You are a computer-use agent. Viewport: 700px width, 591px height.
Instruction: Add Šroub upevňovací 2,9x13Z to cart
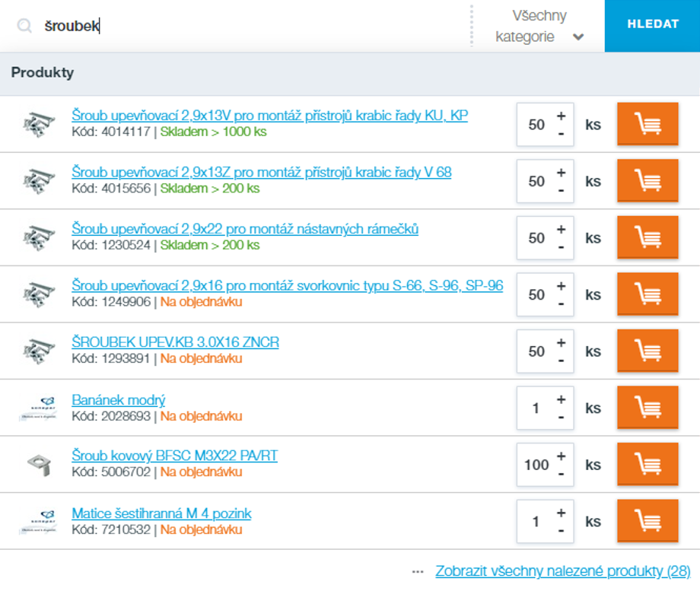(x=647, y=181)
